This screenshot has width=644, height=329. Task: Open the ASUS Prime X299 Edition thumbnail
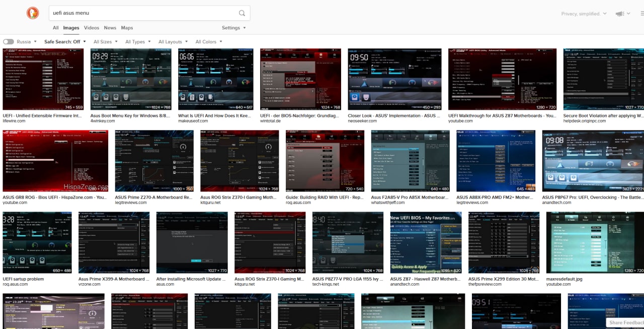[504, 242]
